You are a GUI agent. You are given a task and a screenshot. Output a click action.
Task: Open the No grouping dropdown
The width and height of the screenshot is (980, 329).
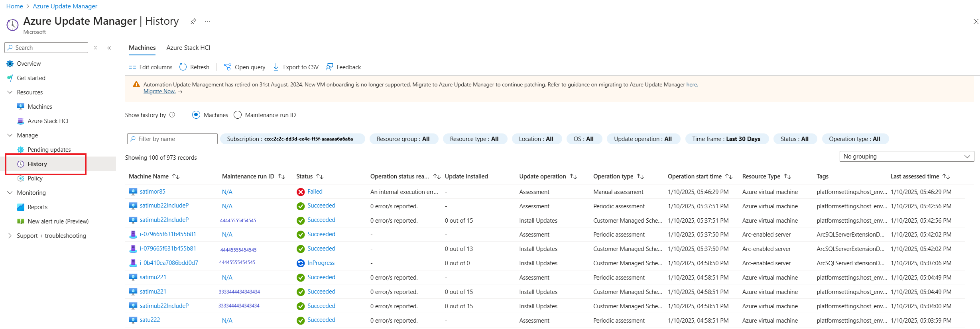click(x=907, y=157)
